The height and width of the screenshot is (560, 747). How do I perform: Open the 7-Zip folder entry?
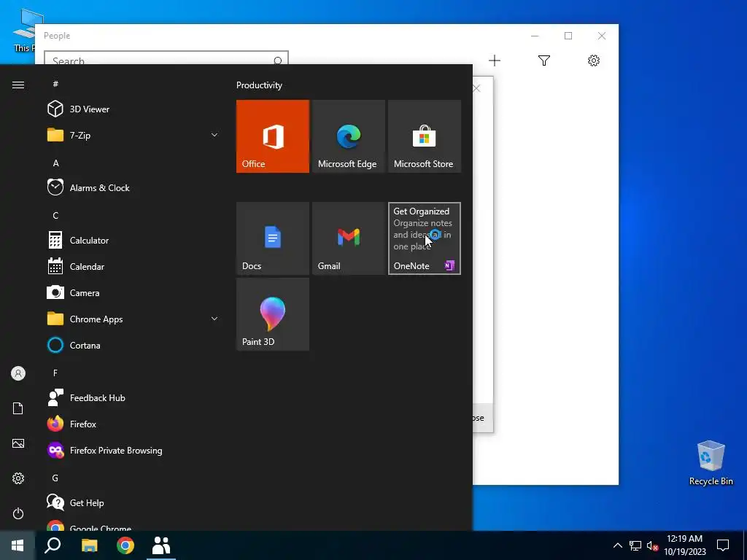(133, 135)
